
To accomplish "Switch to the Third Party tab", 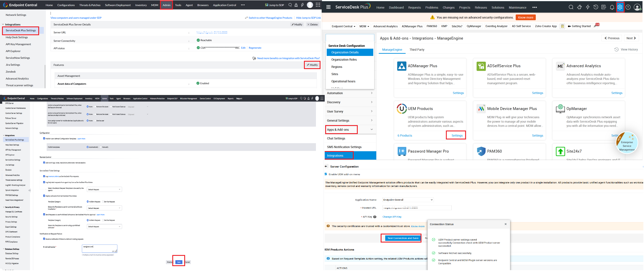I will click(x=417, y=50).
